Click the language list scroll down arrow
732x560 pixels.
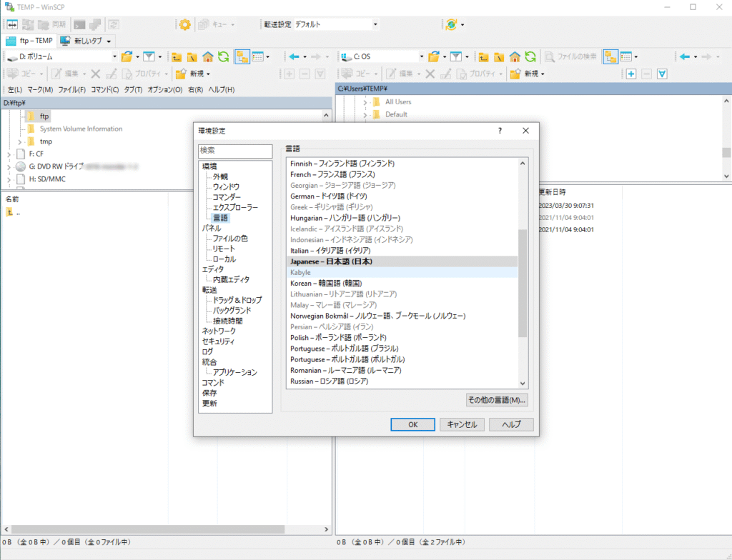(x=523, y=383)
